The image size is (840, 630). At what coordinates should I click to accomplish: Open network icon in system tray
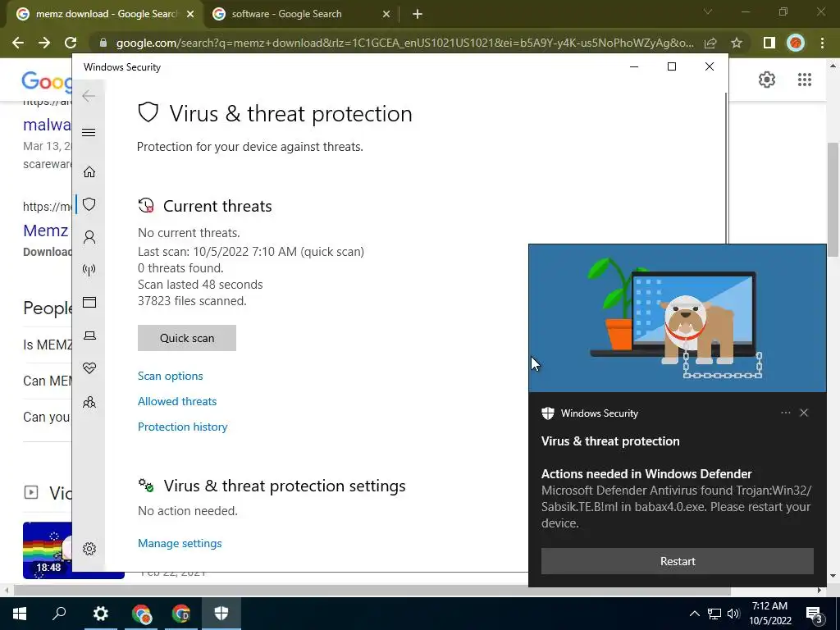714,614
